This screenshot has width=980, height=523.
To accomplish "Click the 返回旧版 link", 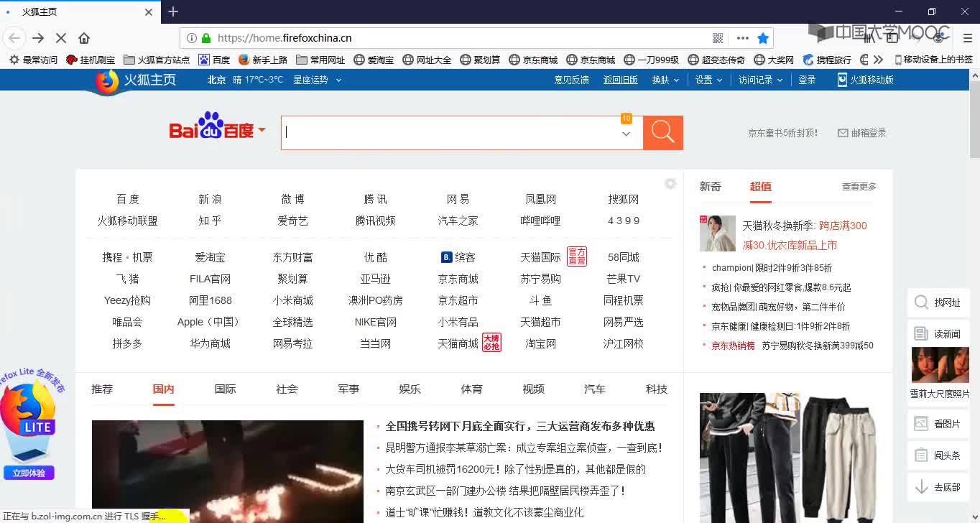I will (x=621, y=80).
